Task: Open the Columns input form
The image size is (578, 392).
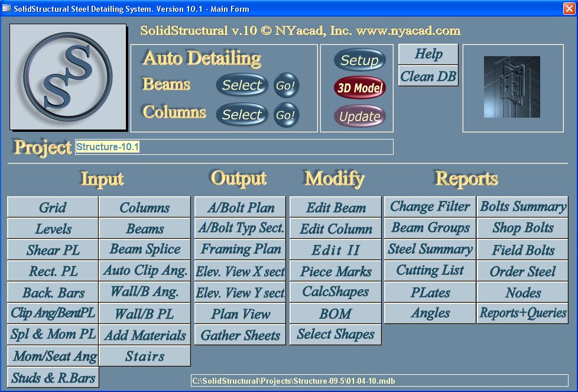Action: (x=144, y=208)
